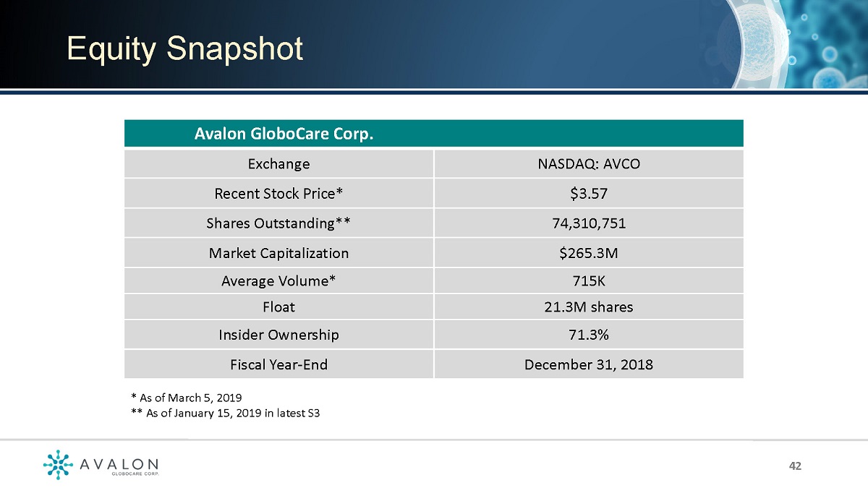Select the Insider Ownership label
This screenshot has width=868, height=488.
278,335
